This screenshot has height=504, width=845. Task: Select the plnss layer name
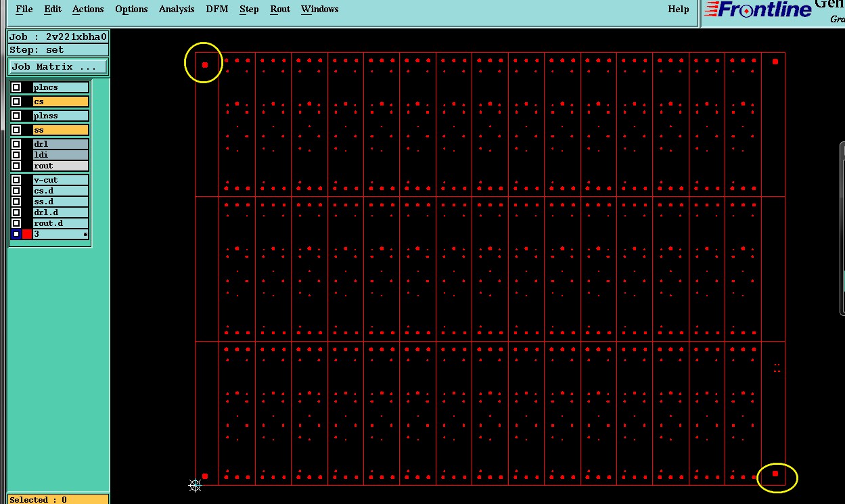coord(61,116)
